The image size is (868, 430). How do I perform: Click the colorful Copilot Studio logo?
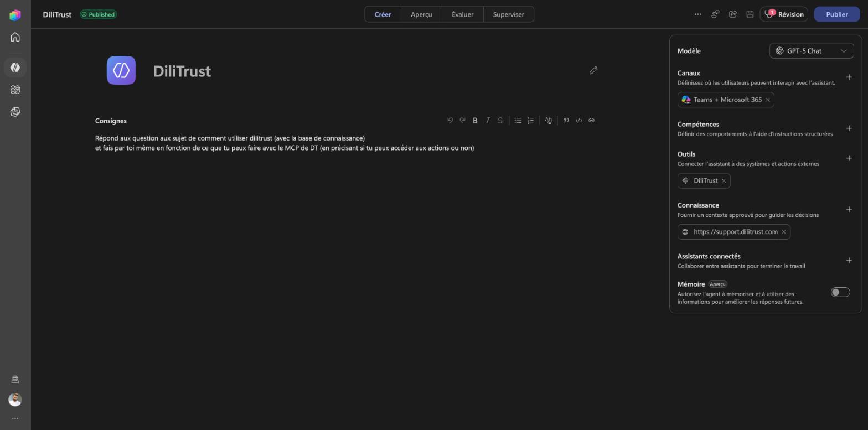[15, 15]
